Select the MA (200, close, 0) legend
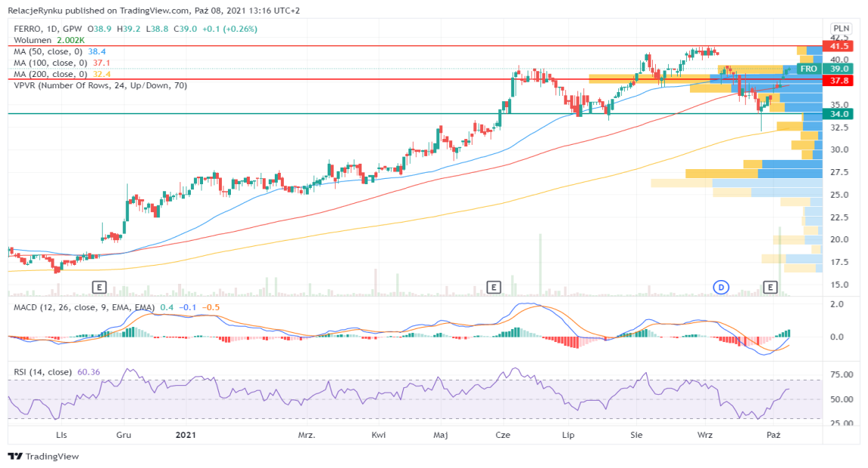Screen dimensions: 868x468 tap(51, 74)
